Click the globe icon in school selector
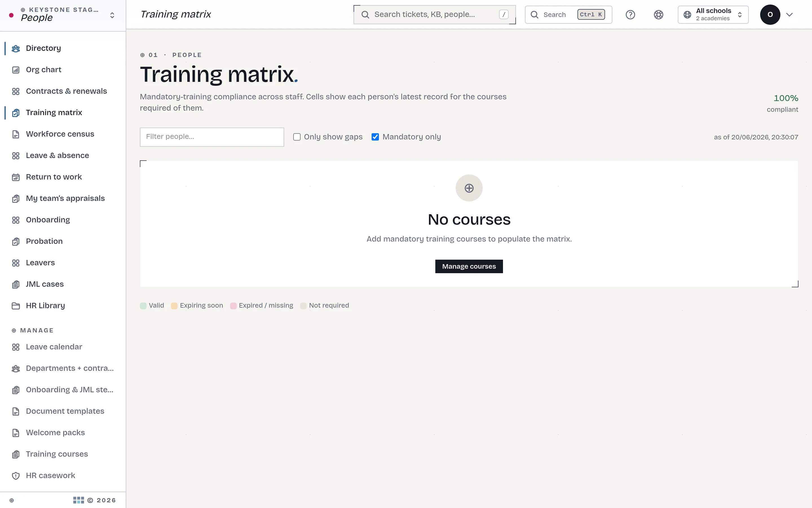812x508 pixels. (687, 15)
